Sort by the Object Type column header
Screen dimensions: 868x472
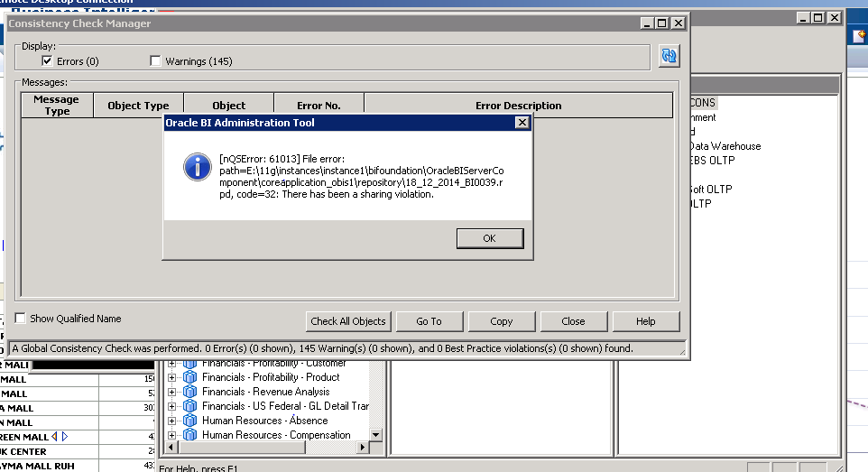coord(138,106)
